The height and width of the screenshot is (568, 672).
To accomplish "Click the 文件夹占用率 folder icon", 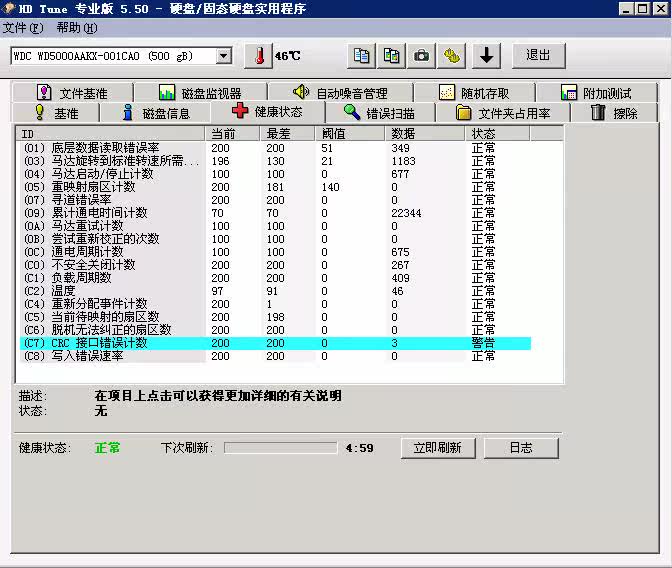I will pos(463,113).
